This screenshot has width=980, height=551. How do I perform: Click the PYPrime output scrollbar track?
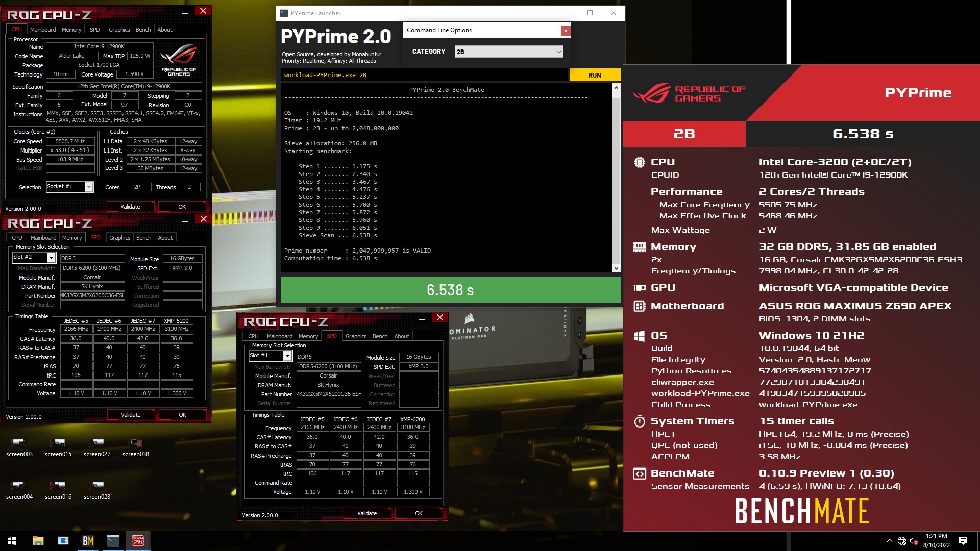click(x=616, y=178)
